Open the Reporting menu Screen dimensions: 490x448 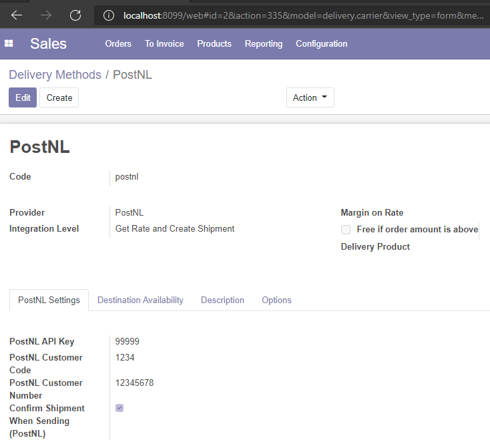click(264, 44)
